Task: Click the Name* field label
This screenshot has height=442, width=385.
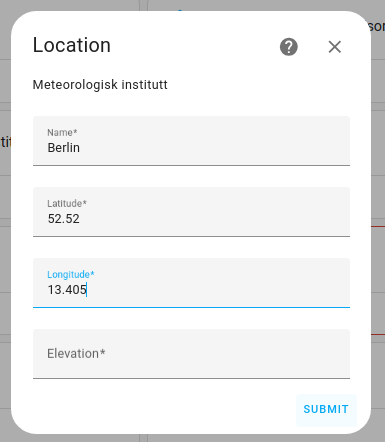Action: [62, 132]
